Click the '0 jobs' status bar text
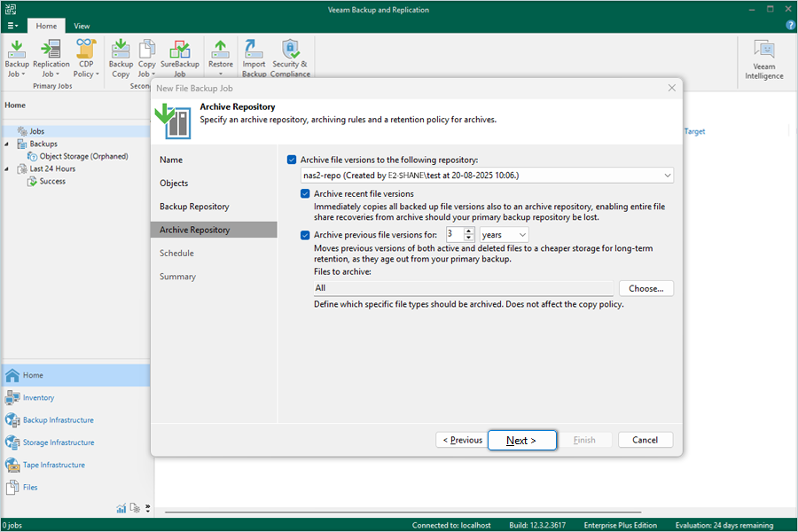 click(x=12, y=526)
